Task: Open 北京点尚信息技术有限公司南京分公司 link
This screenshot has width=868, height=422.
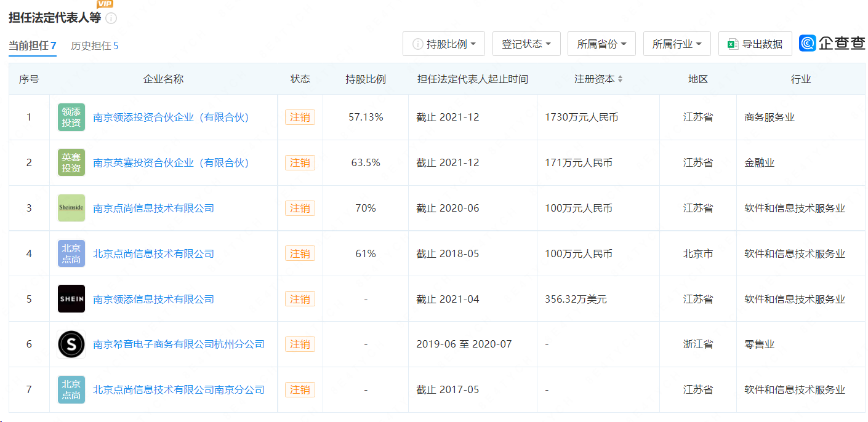Action: (179, 390)
